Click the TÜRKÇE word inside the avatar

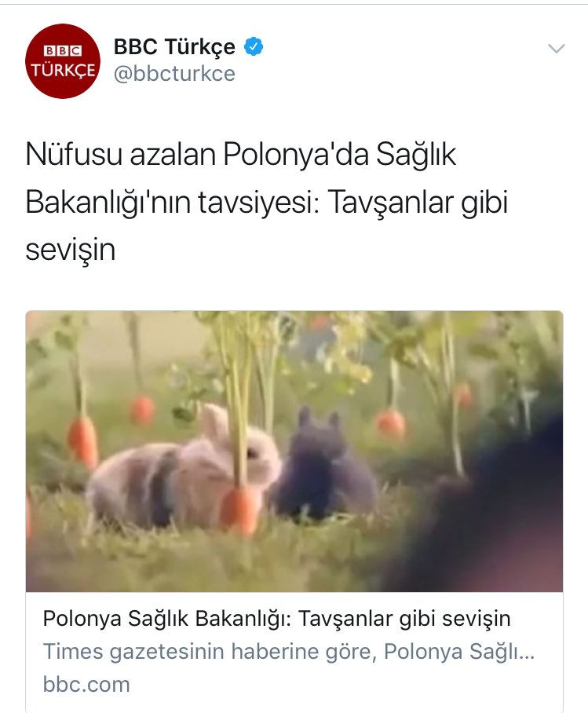63,71
